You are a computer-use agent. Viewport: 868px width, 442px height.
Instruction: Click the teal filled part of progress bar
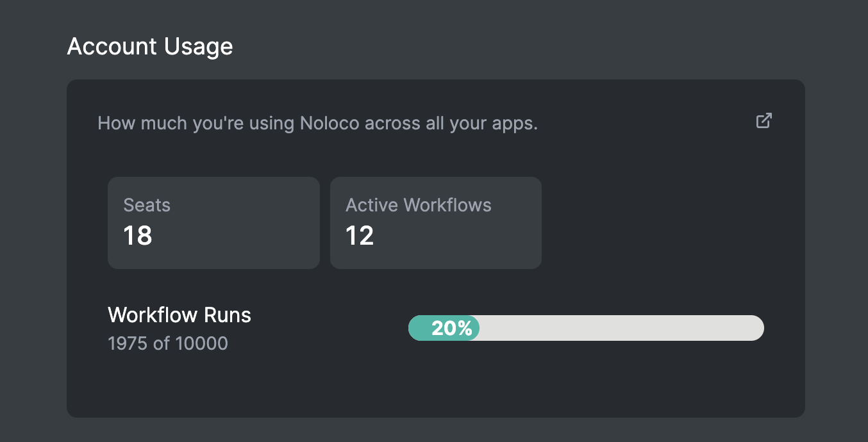421,328
